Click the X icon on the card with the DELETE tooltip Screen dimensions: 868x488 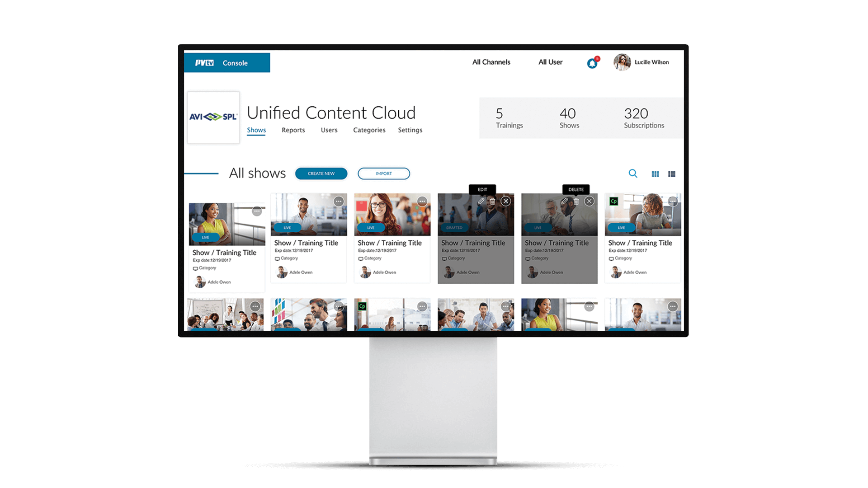point(589,202)
